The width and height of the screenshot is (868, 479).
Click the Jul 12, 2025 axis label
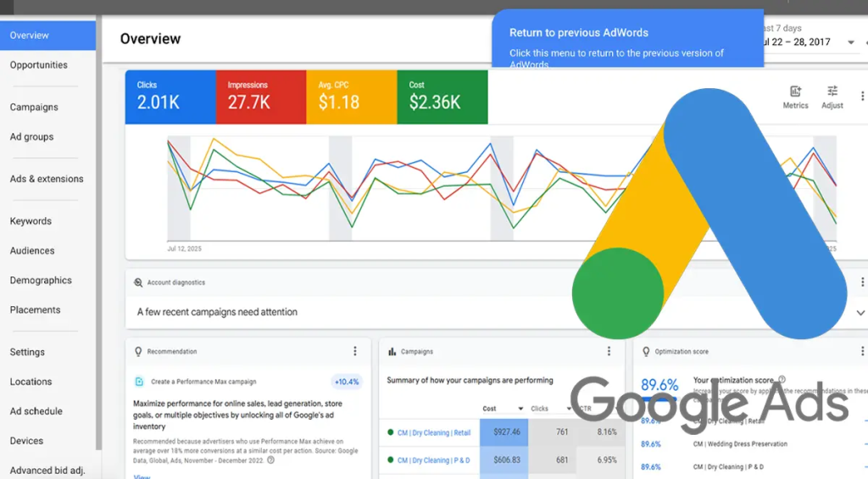click(184, 248)
